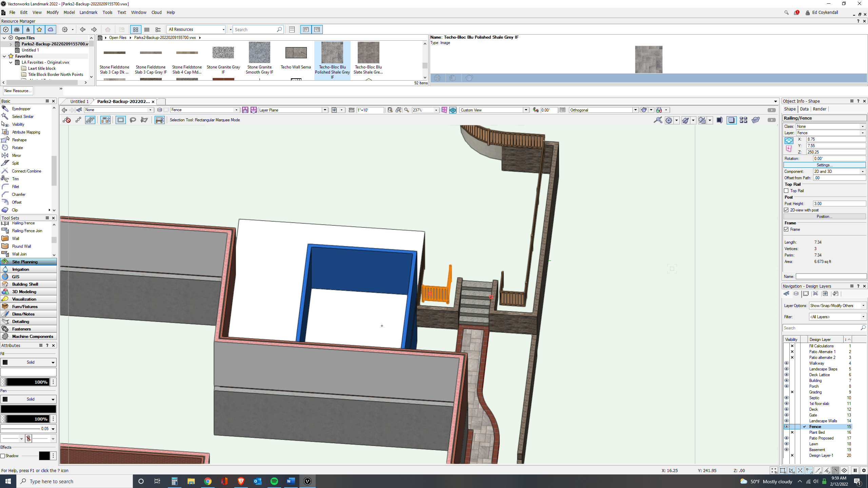Open the Landmark menu
868x488 pixels.
88,13
